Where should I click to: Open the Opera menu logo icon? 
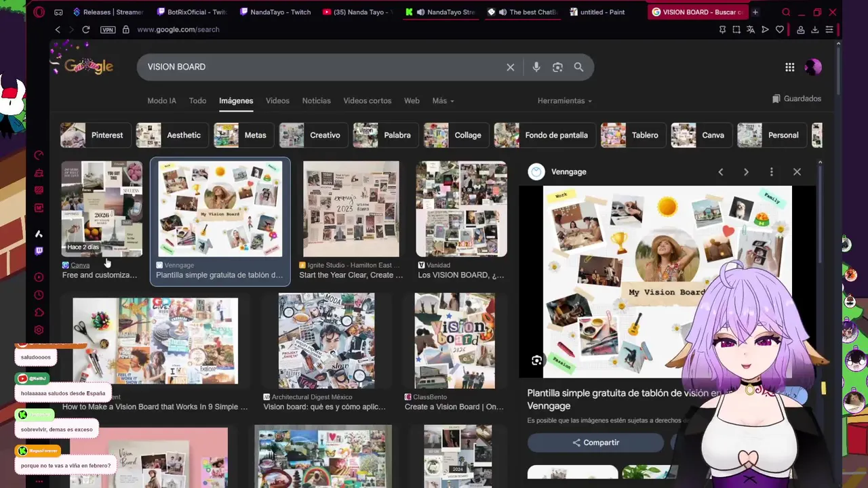pyautogui.click(x=39, y=12)
